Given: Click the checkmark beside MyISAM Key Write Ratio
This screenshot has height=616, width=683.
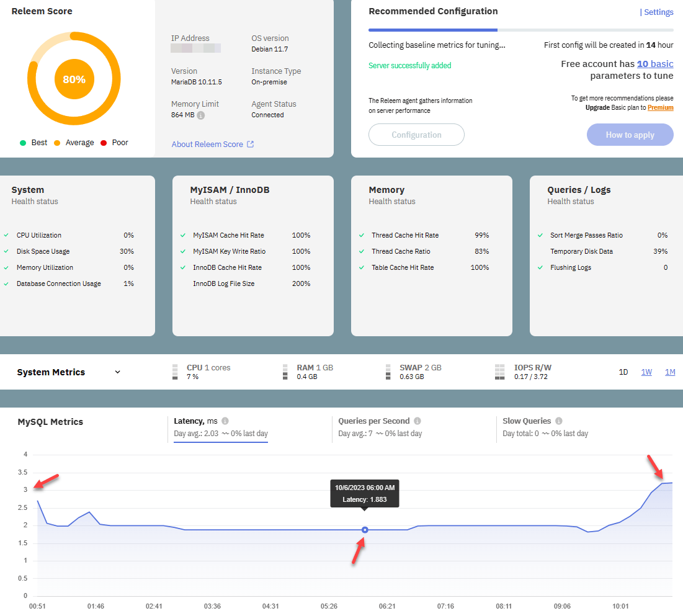Looking at the screenshot, I should (x=183, y=251).
